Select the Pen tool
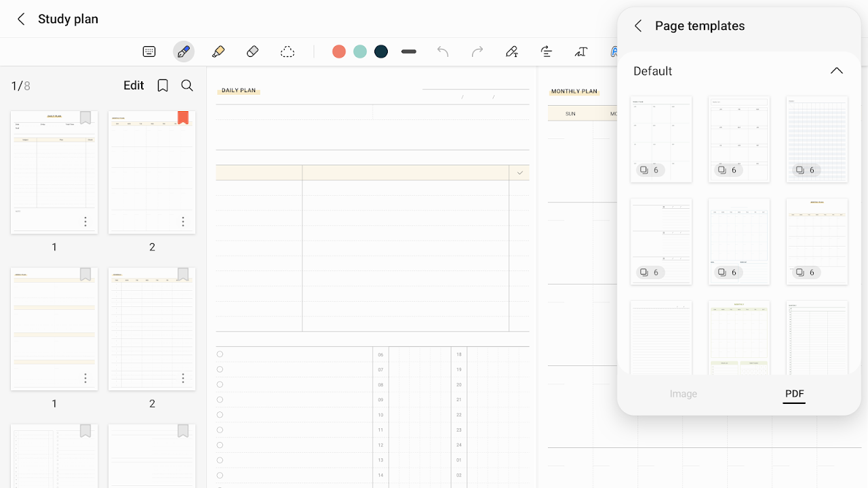 183,52
